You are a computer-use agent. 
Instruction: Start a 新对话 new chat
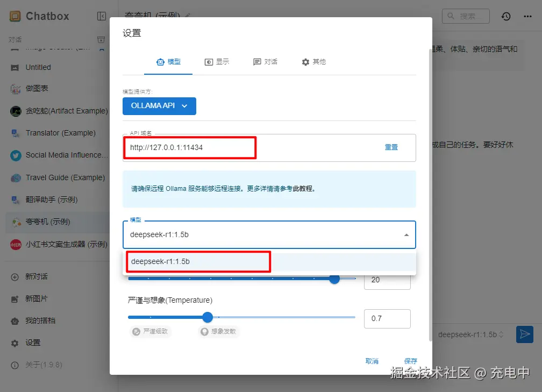(57, 277)
